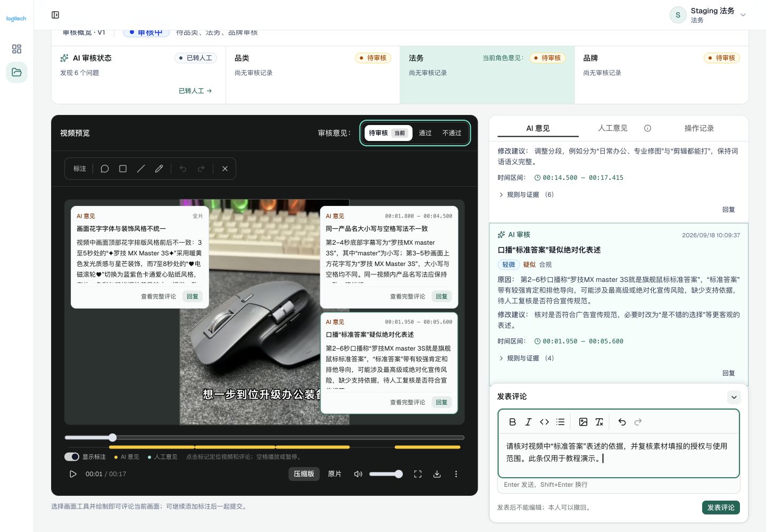
Task: Switch to 人工意见 tab
Action: pos(613,128)
